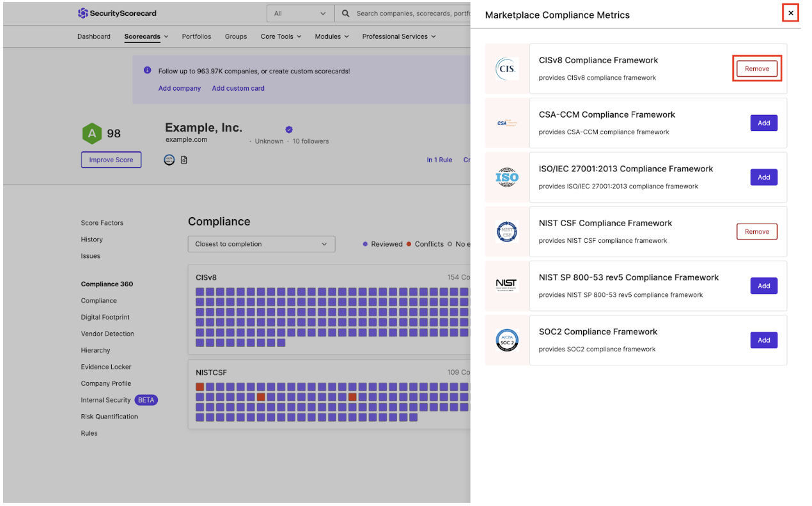The width and height of the screenshot is (812, 506).
Task: Click the CSA-CCM Compliance Framework title
Action: (607, 115)
